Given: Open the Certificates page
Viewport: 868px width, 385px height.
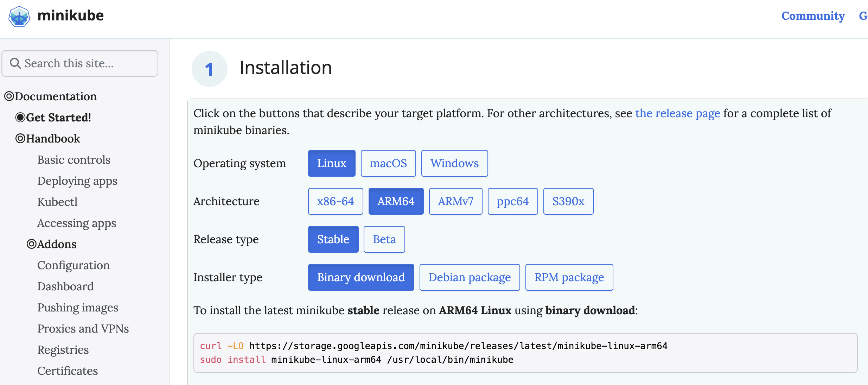Looking at the screenshot, I should pos(68,371).
